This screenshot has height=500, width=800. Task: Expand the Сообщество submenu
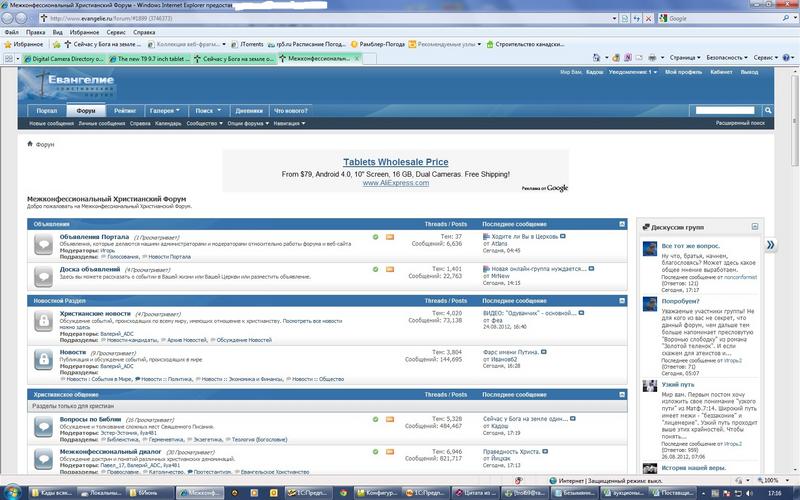(x=204, y=124)
